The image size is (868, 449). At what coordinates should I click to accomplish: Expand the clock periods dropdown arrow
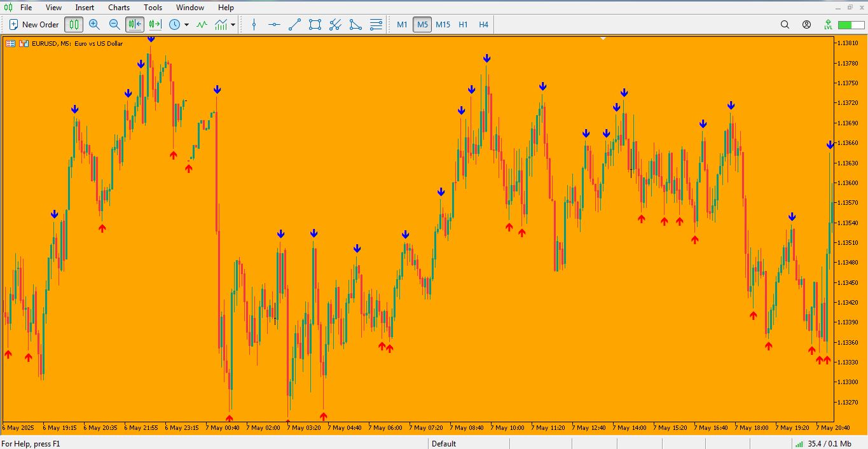[186, 25]
